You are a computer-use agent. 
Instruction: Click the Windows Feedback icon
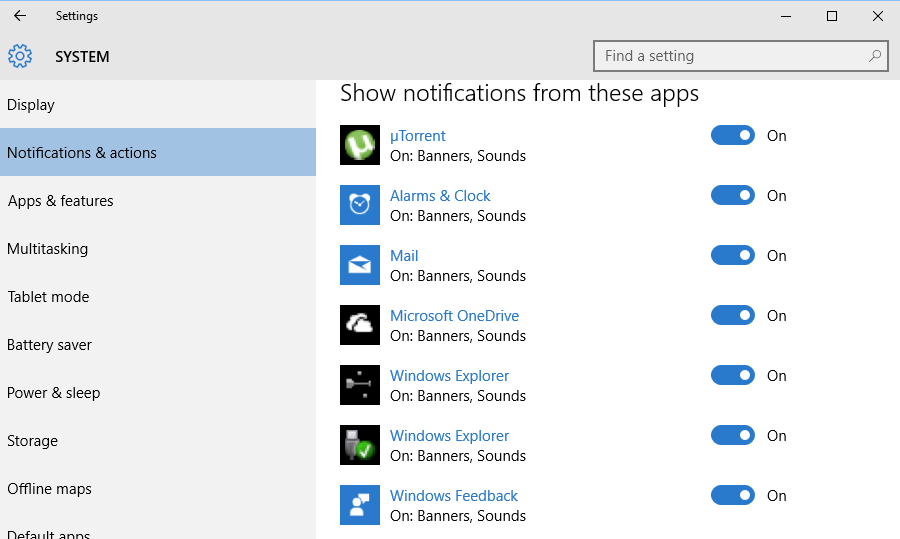pos(360,505)
